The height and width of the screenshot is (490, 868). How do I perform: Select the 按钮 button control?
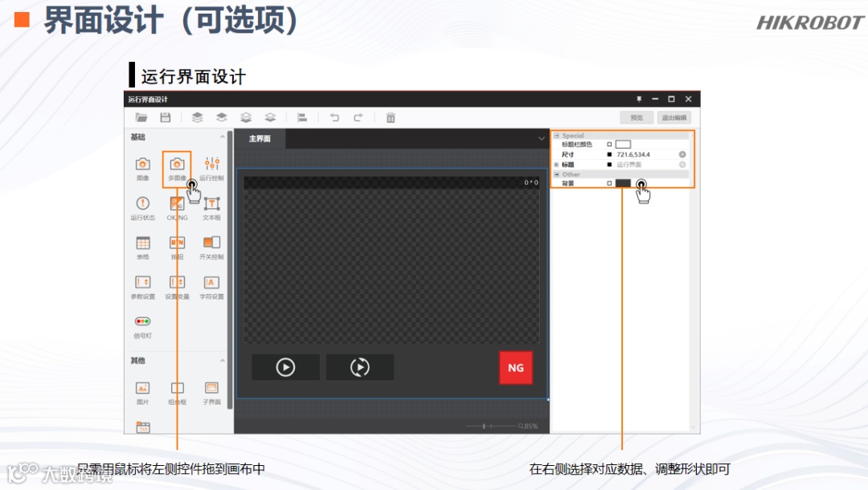coord(177,247)
